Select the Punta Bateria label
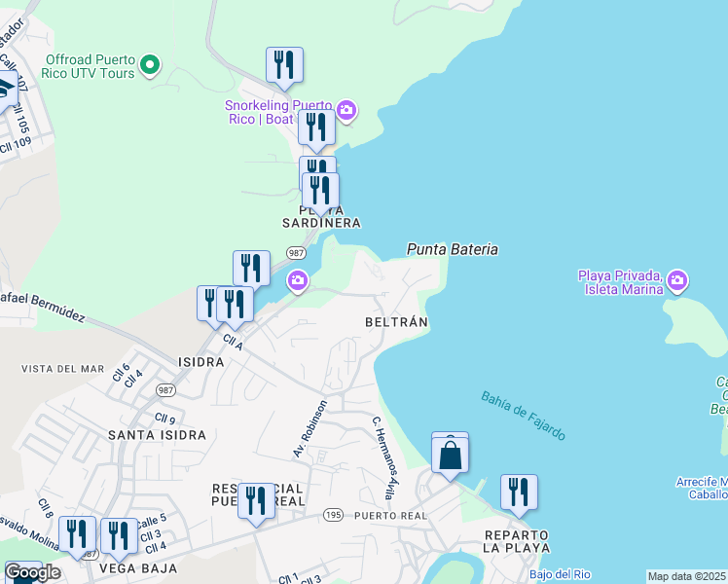 453,250
